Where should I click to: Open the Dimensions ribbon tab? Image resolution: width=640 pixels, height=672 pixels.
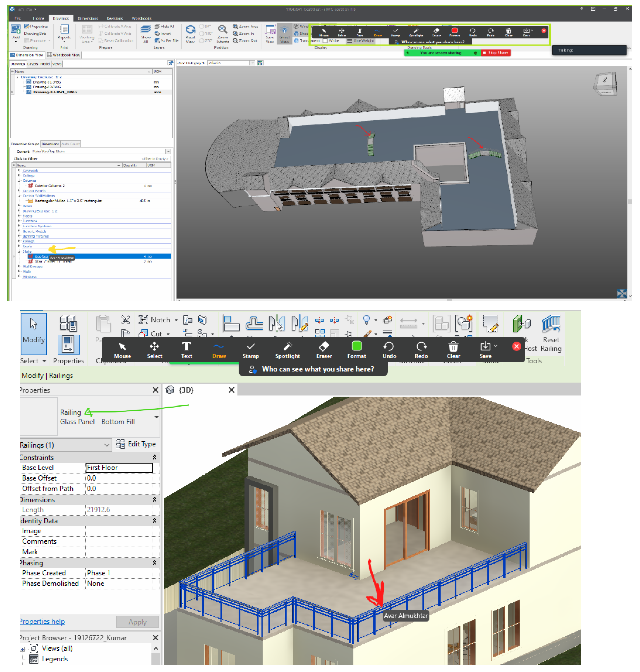pyautogui.click(x=88, y=18)
